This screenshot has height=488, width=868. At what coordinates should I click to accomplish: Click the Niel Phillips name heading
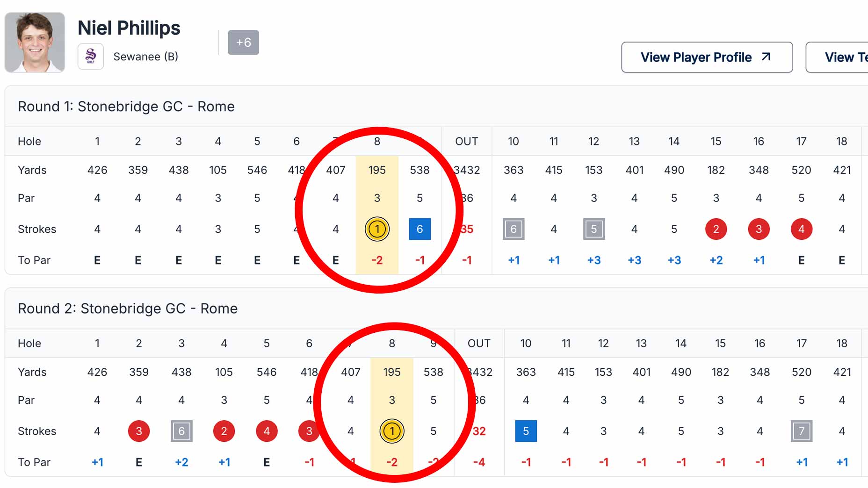(x=129, y=28)
